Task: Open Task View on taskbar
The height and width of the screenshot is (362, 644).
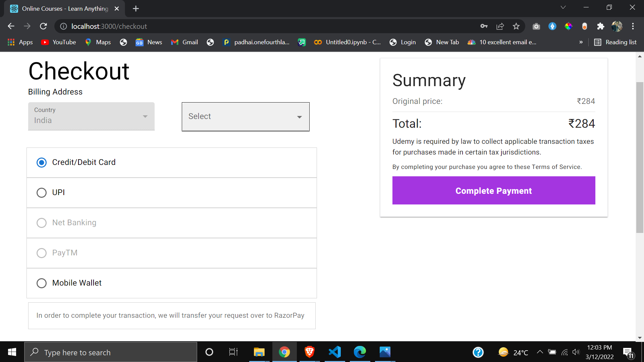Action: [233, 352]
